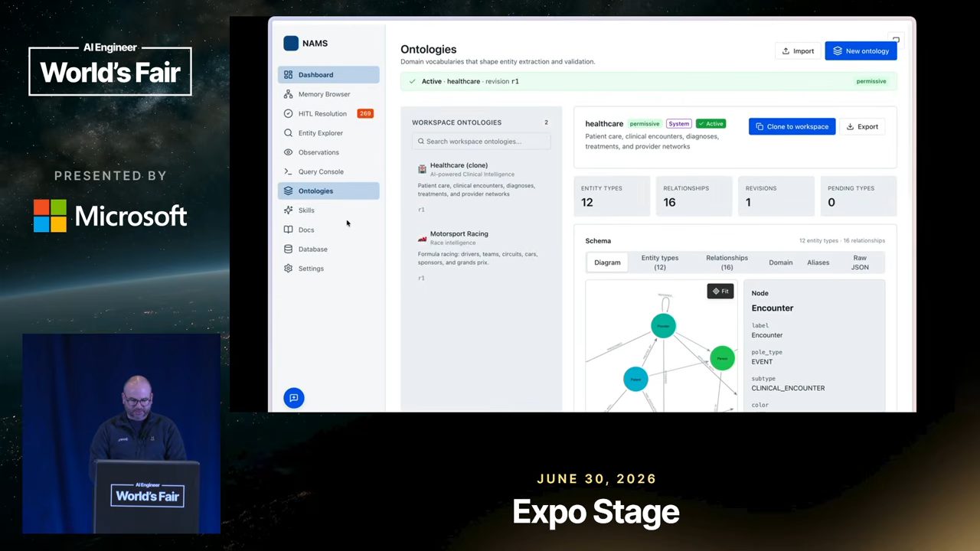The width and height of the screenshot is (980, 551).
Task: Select the teal node with the self-loop
Action: point(663,325)
